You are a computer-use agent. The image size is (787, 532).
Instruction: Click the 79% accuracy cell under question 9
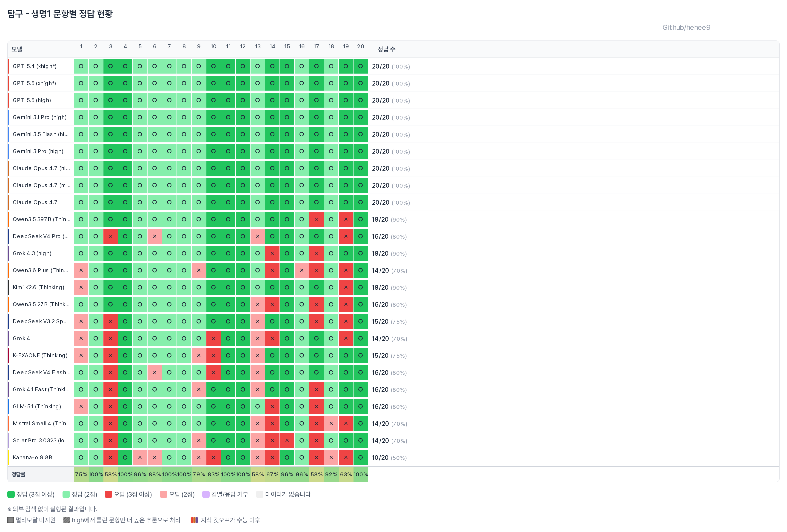point(199,475)
